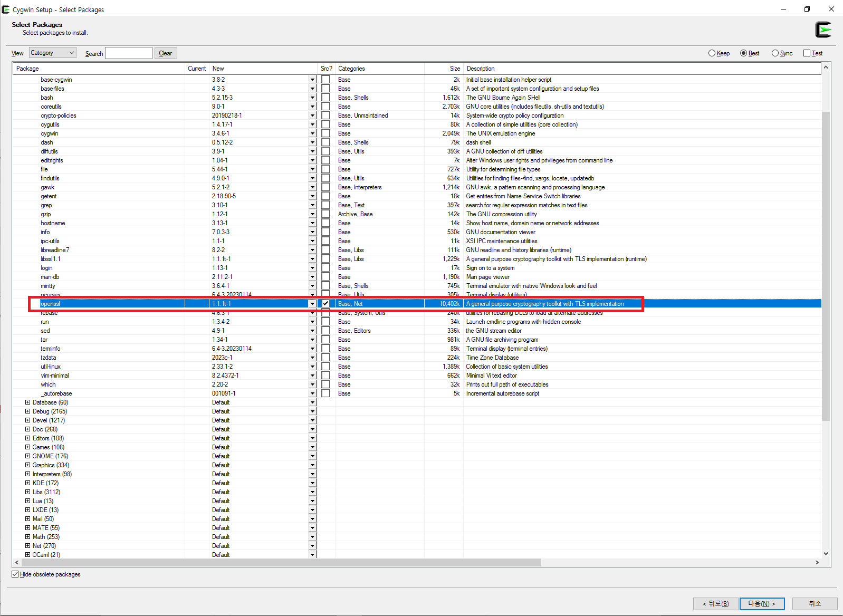The width and height of the screenshot is (843, 616).
Task: Open Default dropdown for Net category
Action: (312, 546)
